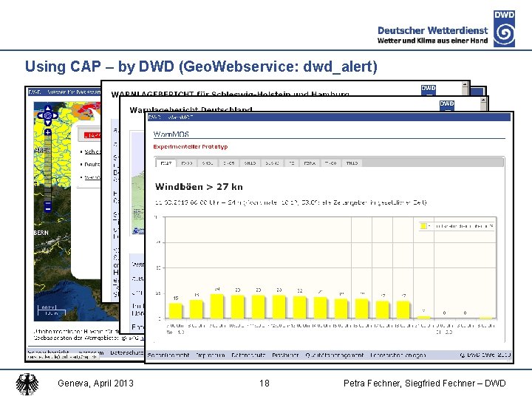Click the DWD logo in the Warnlagebericht Deutschland window
The height and width of the screenshot is (399, 532).
point(447,106)
